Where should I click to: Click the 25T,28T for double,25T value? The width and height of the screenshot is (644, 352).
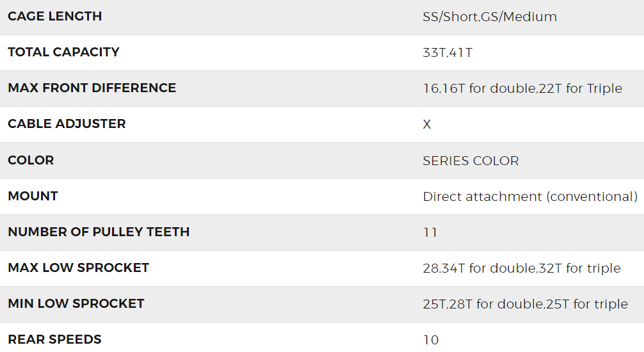pyautogui.click(x=525, y=304)
